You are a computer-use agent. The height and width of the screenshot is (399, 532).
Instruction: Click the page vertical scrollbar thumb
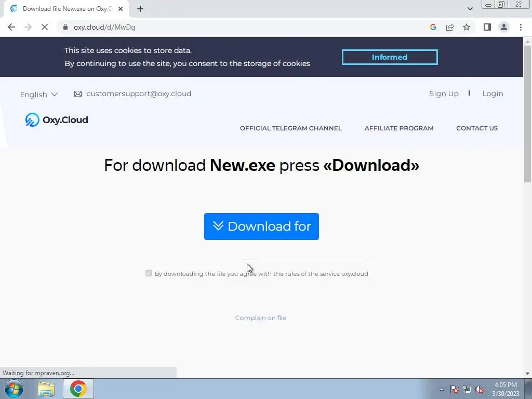click(x=527, y=114)
